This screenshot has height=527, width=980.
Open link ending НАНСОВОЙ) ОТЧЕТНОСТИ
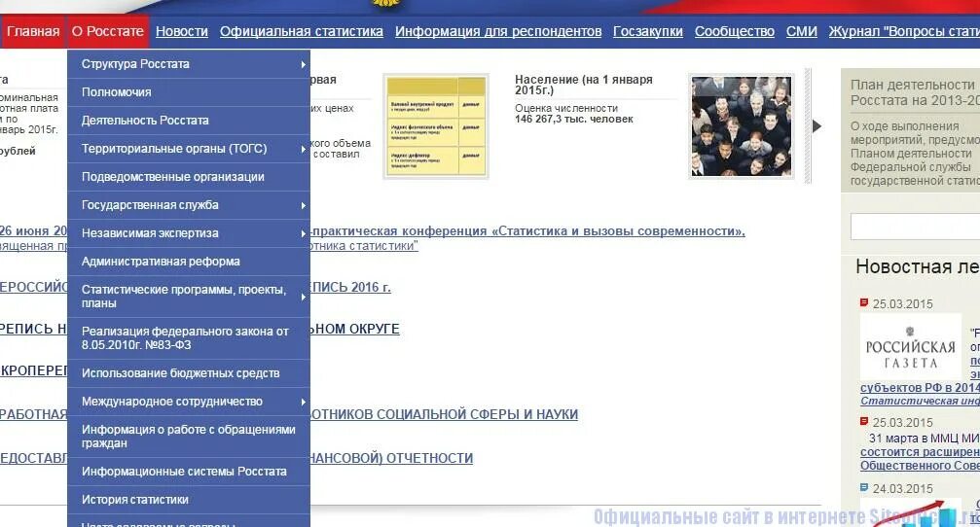391,458
